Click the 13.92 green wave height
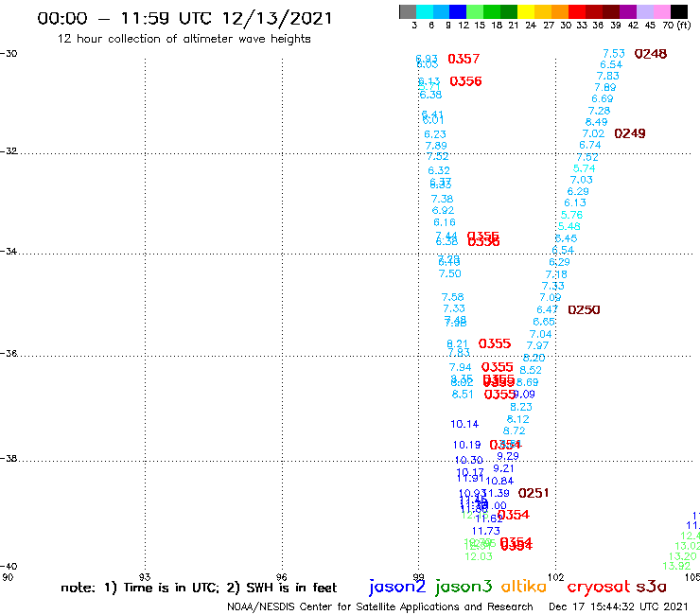This screenshot has width=700, height=615. [x=676, y=566]
